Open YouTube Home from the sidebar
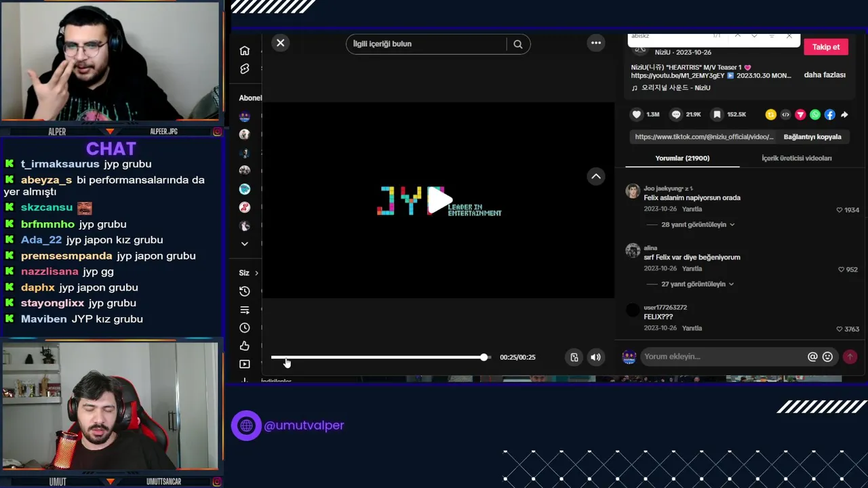The image size is (868, 488). coord(245,51)
